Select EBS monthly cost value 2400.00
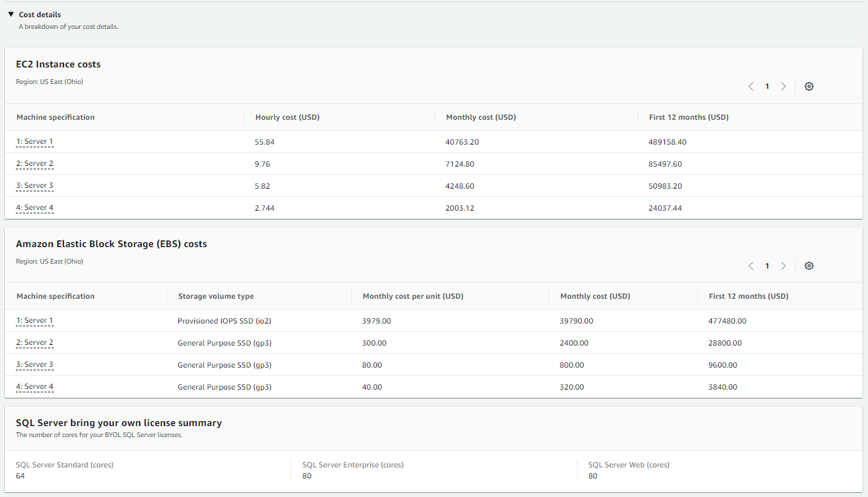This screenshot has height=497, width=868. click(x=574, y=343)
